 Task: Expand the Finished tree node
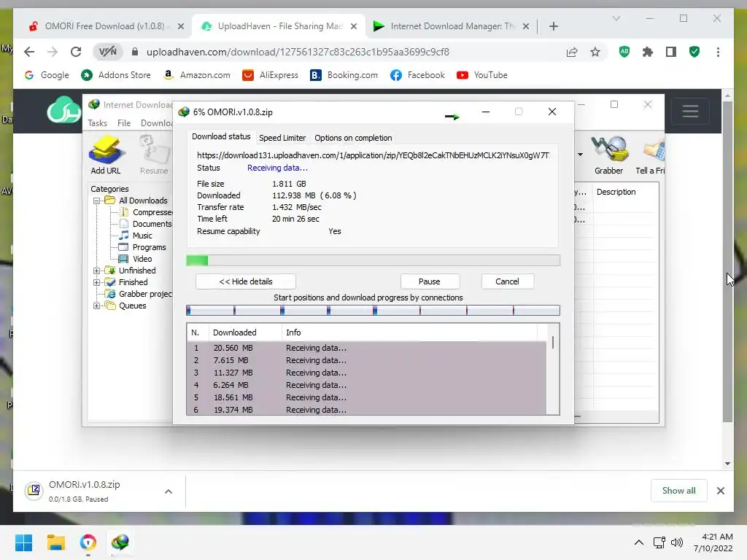pos(97,282)
